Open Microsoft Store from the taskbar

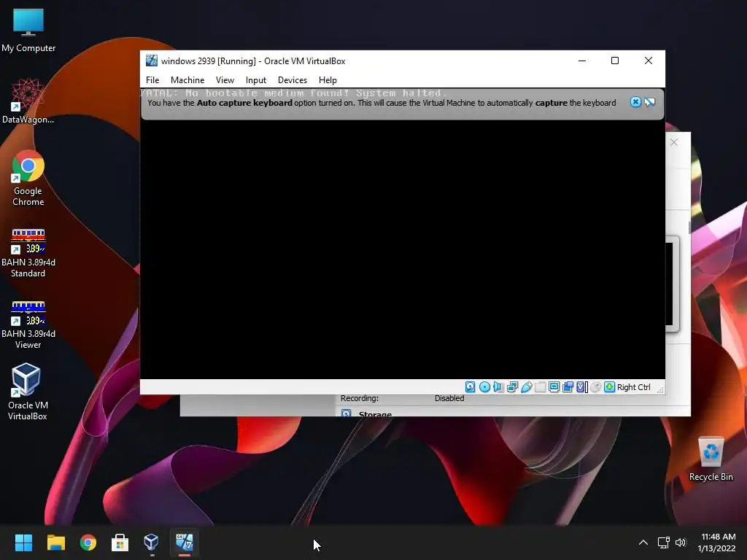pyautogui.click(x=120, y=542)
